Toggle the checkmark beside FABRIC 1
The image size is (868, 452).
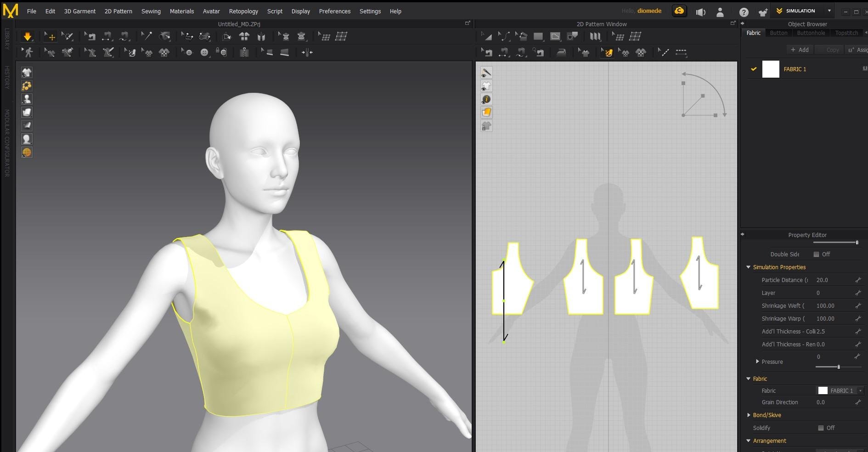pos(754,69)
